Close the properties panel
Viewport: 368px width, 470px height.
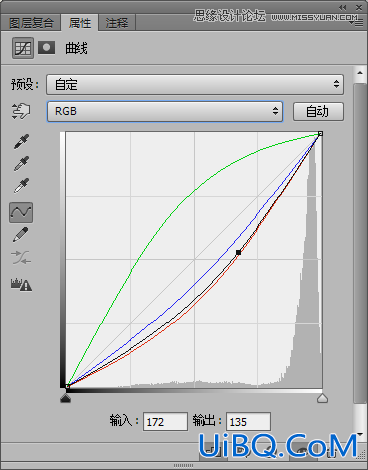pyautogui.click(x=359, y=7)
